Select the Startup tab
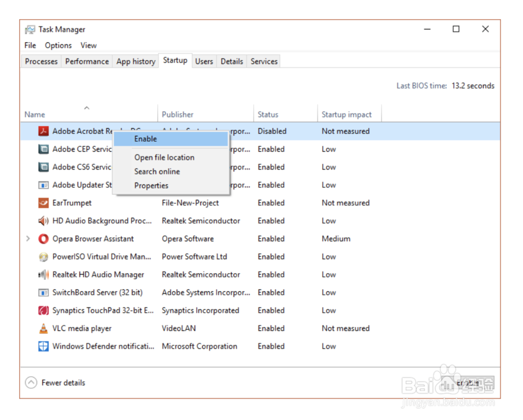Viewport: 523px width, 420px height. 175,60
